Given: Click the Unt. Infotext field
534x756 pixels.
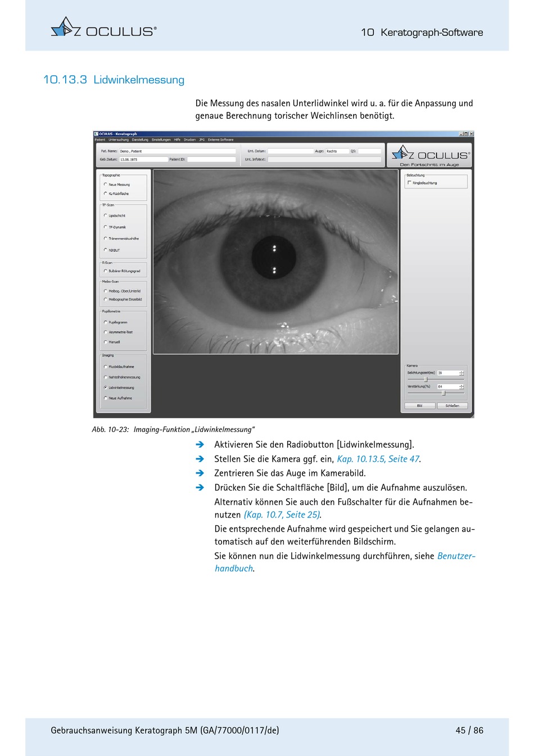Looking at the screenshot, I should pos(324,160).
